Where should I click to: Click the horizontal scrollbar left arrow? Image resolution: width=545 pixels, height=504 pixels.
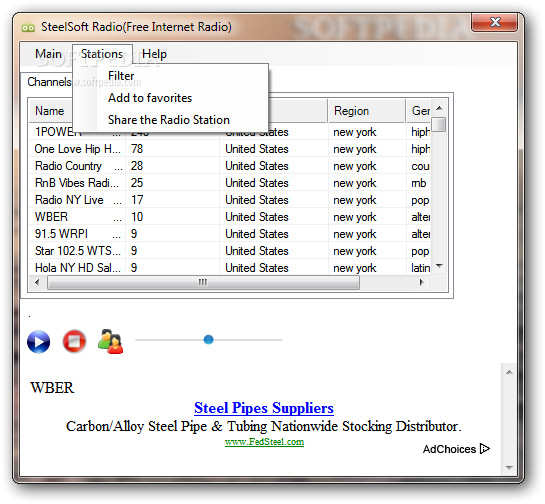37,282
